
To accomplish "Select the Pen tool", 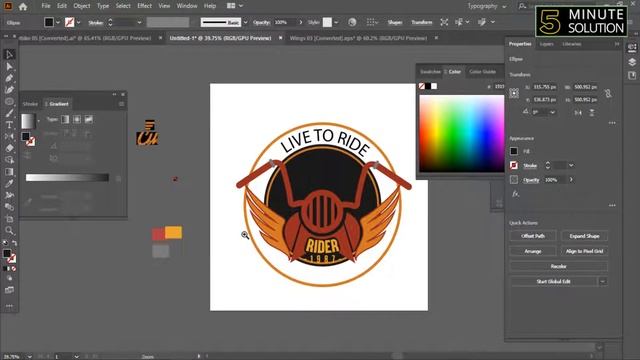I will coord(9,78).
